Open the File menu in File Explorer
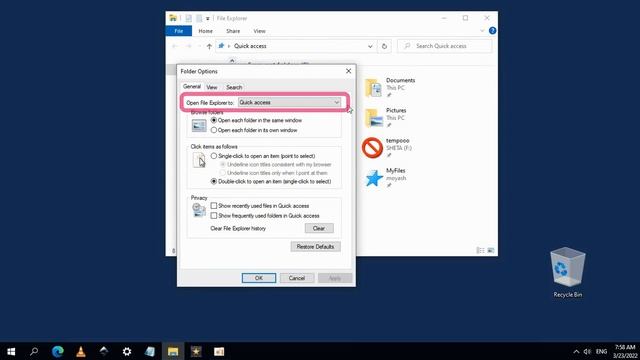The height and width of the screenshot is (360, 640). [179, 31]
